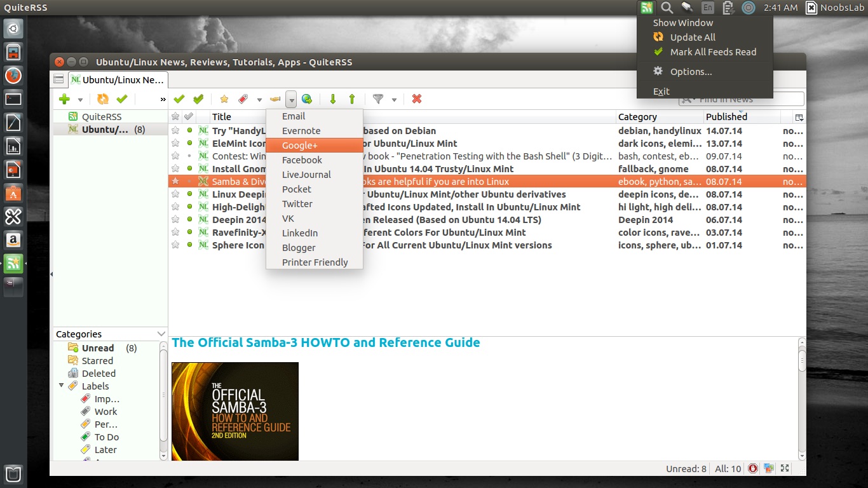Open the Filter News dropdown arrow
The width and height of the screenshot is (868, 488).
pos(394,100)
